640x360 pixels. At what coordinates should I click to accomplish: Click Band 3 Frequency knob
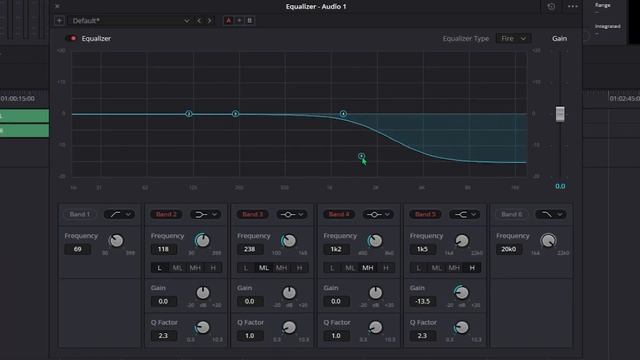pyautogui.click(x=289, y=241)
